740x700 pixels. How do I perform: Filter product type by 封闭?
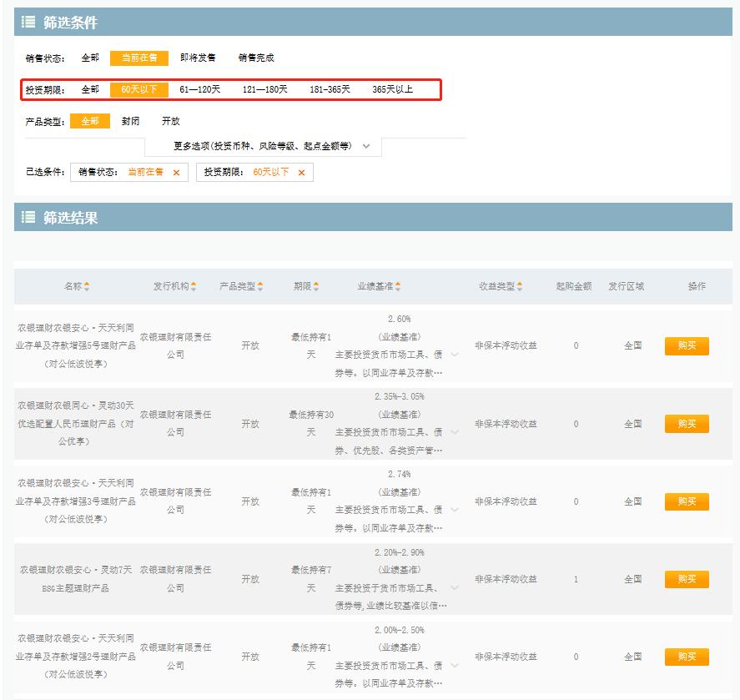[130, 121]
